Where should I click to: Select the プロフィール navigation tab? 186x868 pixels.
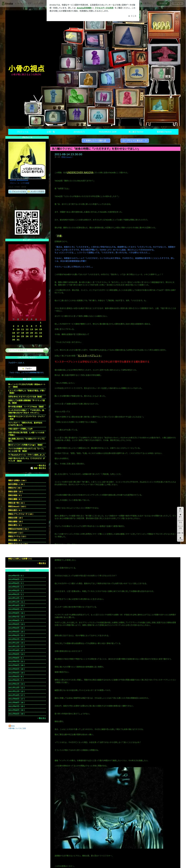(23, 132)
